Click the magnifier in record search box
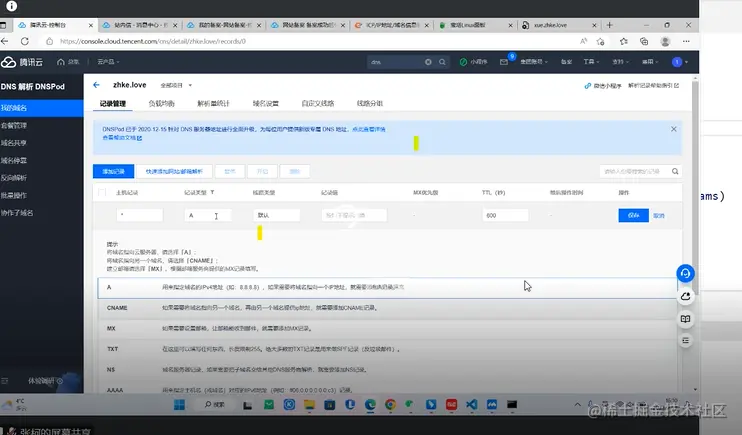Viewport: 742px width, 435px height. point(675,171)
